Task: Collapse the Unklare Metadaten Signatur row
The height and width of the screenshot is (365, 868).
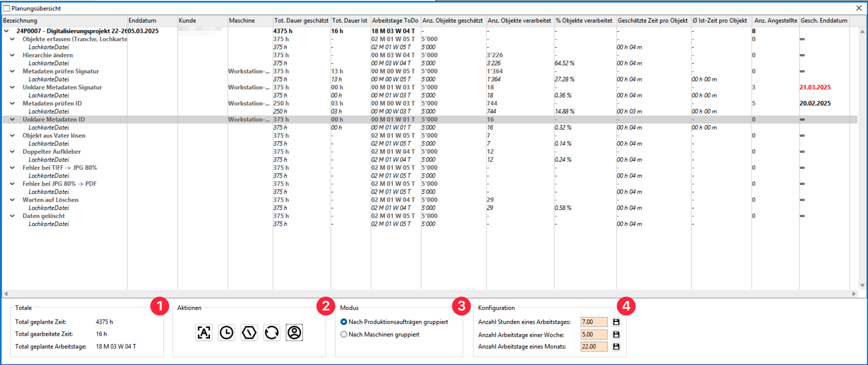Action: tap(12, 87)
